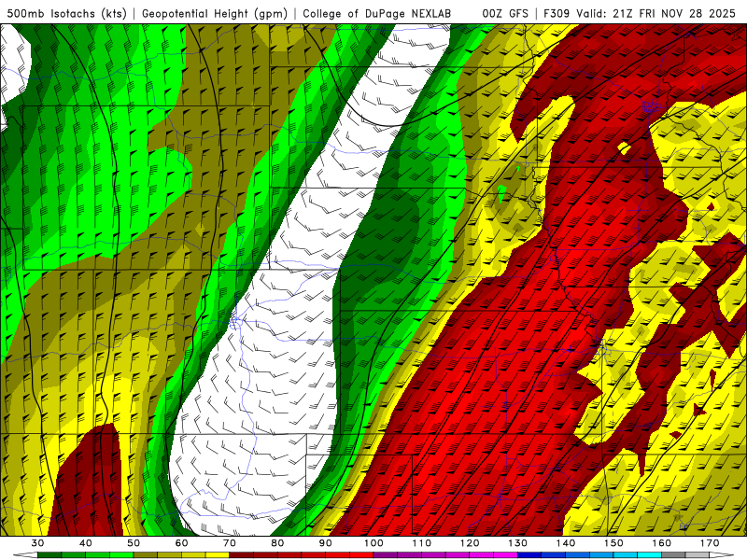Click the '110' value on the color scale
Image resolution: width=747 pixels, height=560 pixels.
tap(422, 543)
